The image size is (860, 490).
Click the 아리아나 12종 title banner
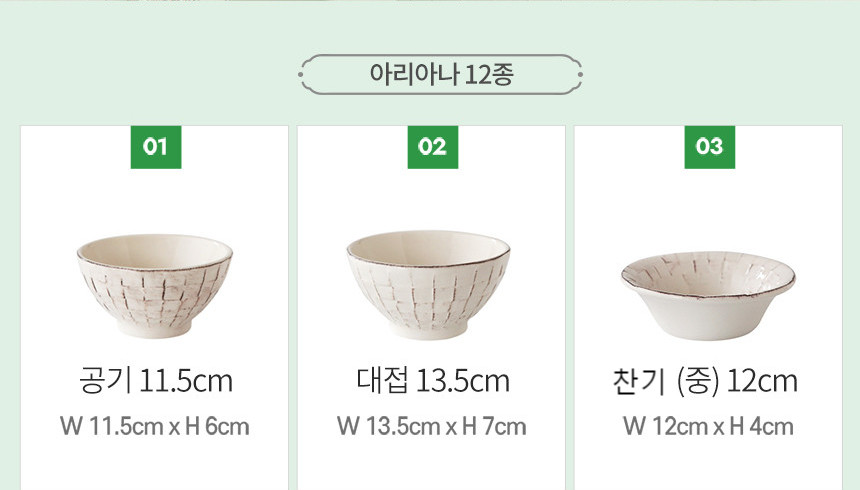click(x=441, y=75)
